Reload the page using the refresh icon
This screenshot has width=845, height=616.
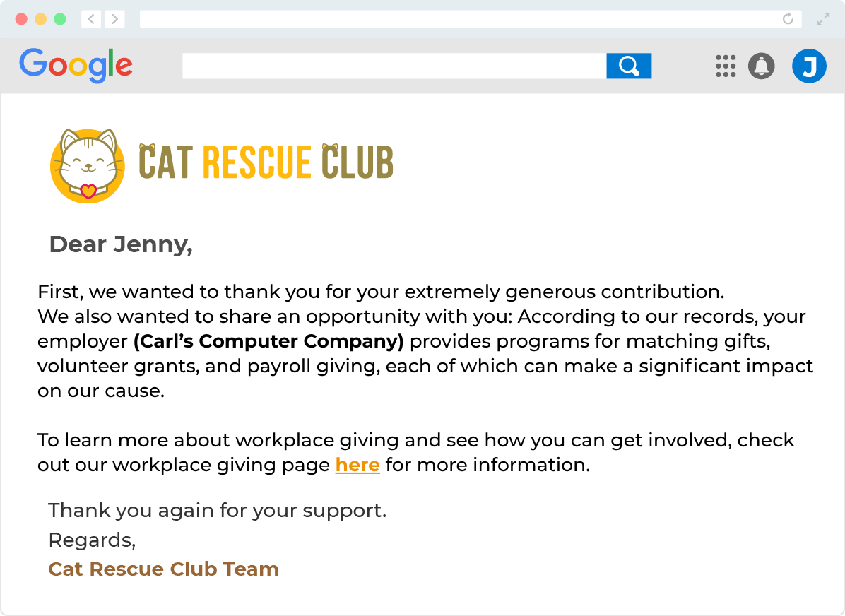pyautogui.click(x=787, y=19)
